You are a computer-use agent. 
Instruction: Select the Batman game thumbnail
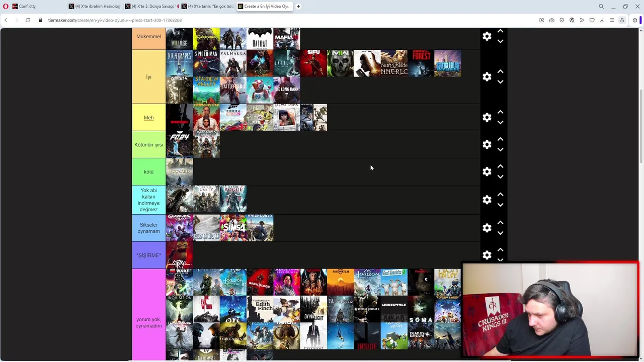point(260,39)
